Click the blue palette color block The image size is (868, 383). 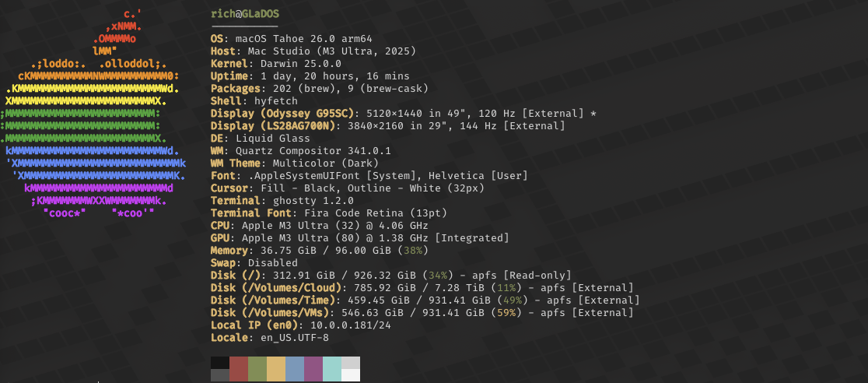295,368
